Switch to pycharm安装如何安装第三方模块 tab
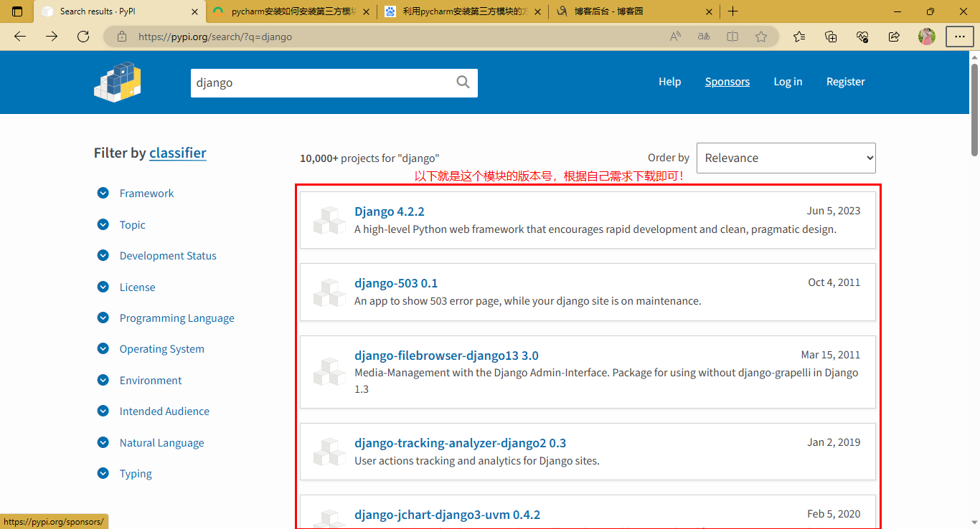Image resolution: width=980 pixels, height=529 pixels. click(291, 11)
